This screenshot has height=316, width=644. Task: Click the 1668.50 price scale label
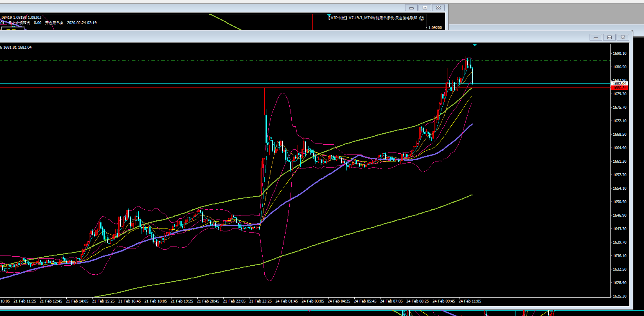(619, 134)
